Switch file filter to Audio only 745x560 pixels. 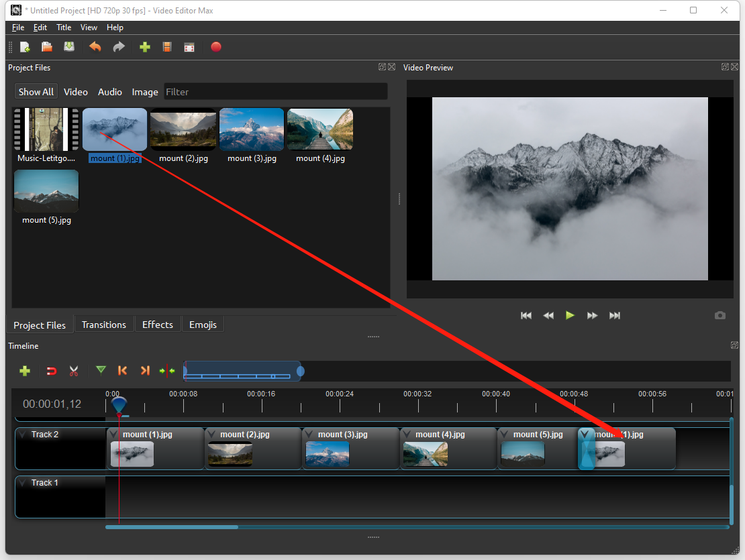pos(109,92)
